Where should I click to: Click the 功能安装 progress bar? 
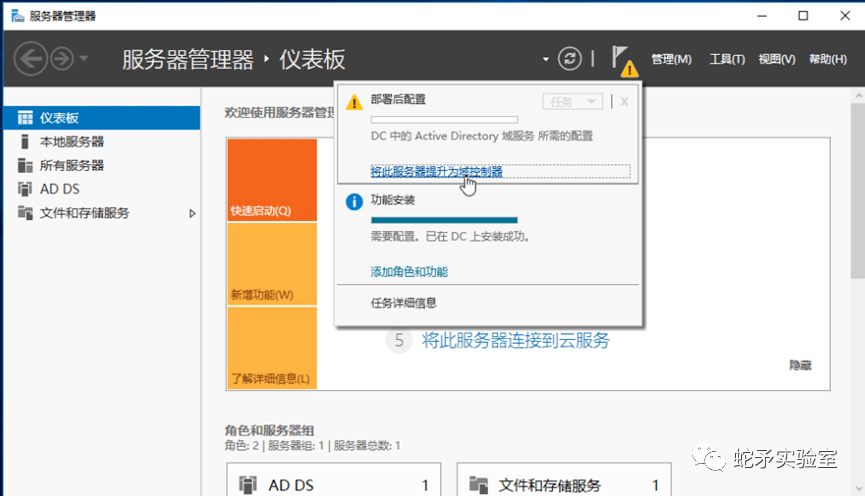click(444, 219)
